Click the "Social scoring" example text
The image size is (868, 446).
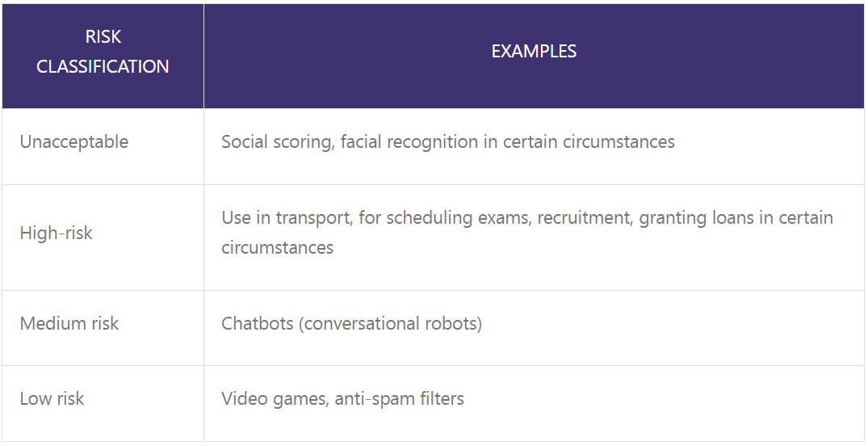click(276, 142)
